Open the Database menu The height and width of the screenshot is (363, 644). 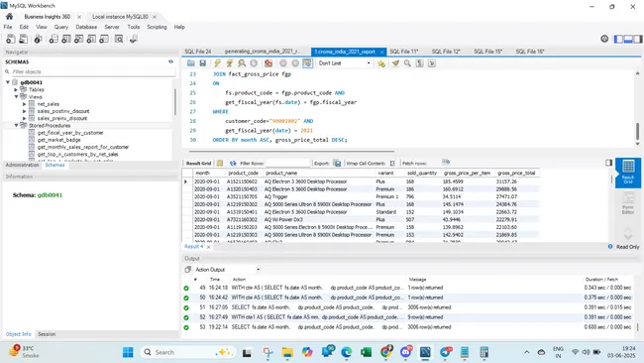(86, 27)
